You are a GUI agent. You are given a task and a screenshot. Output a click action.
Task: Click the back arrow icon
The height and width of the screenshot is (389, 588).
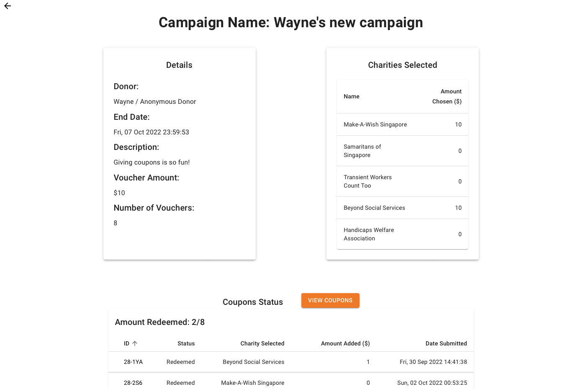pos(8,6)
